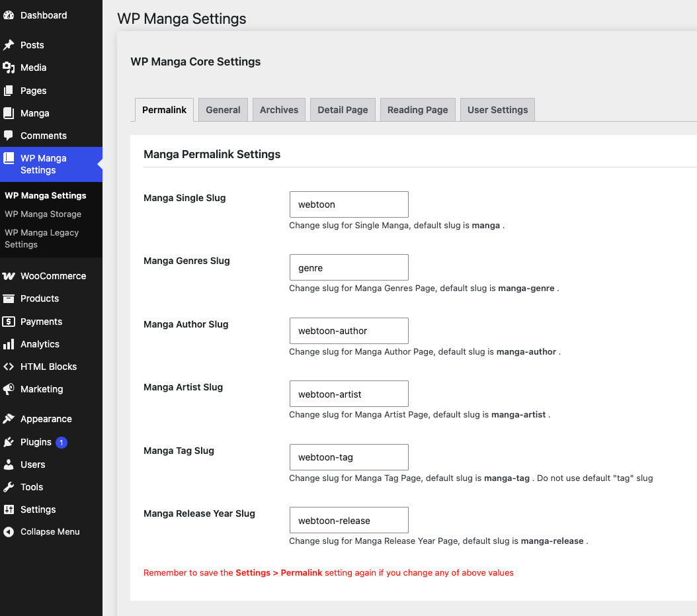Open the Tools menu item

[x=51, y=487]
